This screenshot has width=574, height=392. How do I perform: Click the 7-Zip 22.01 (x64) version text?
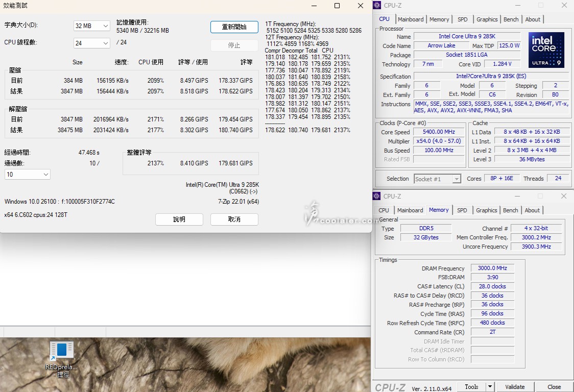pyautogui.click(x=238, y=202)
